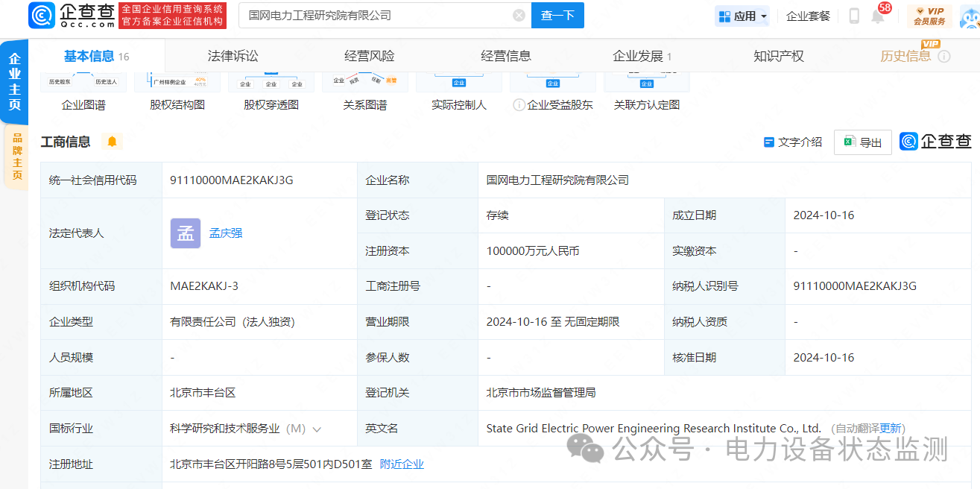Click the bell alert beside 工商信息

pyautogui.click(x=112, y=142)
